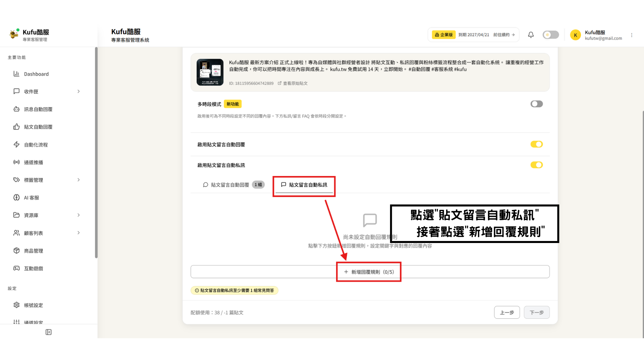The height and width of the screenshot is (362, 644).
Task: Click the sidebar scrollbar
Action: coord(96,153)
